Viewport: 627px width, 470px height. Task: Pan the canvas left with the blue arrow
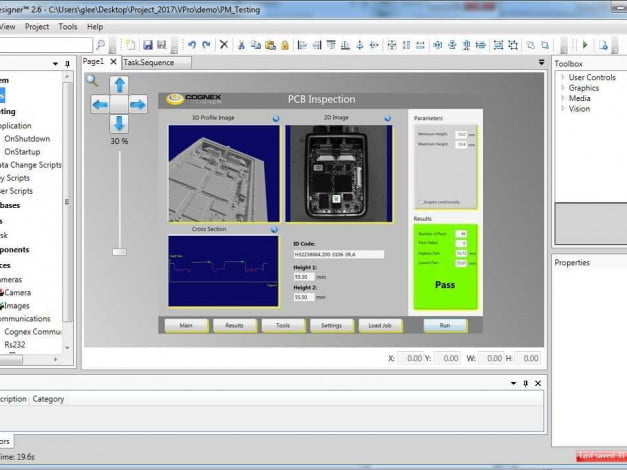[x=100, y=105]
